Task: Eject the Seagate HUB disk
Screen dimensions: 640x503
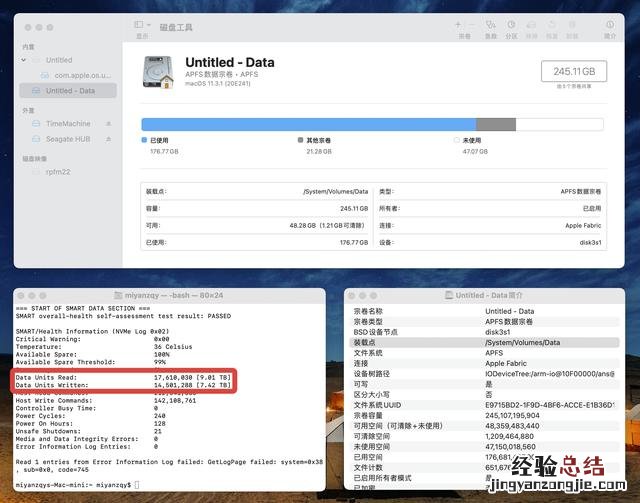Action: [x=110, y=138]
